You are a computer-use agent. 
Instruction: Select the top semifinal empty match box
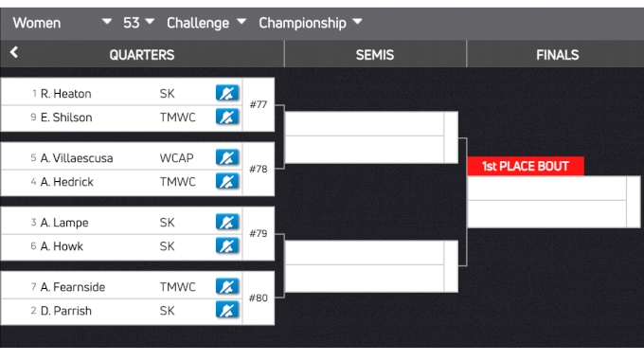click(371, 137)
